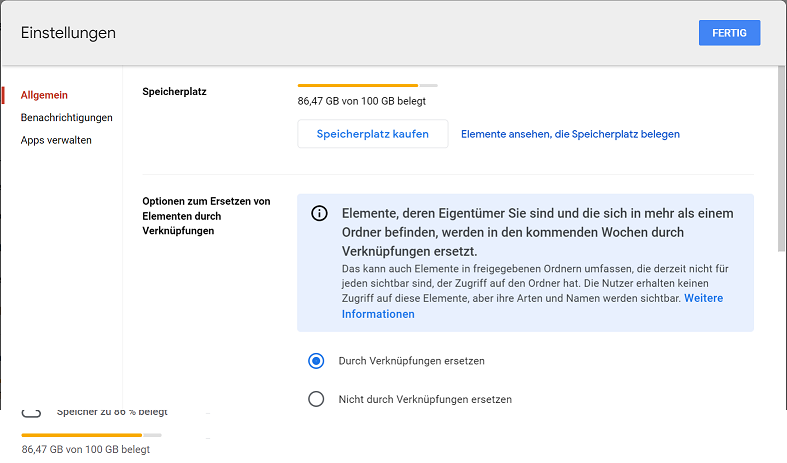787x463 pixels.
Task: Open link Elemente ansehen, die Speicherplatz belegen
Action: (570, 134)
